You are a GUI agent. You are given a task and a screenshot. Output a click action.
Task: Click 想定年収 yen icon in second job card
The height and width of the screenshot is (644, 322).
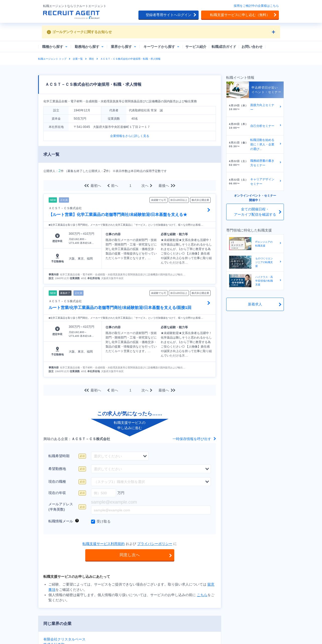(x=57, y=329)
